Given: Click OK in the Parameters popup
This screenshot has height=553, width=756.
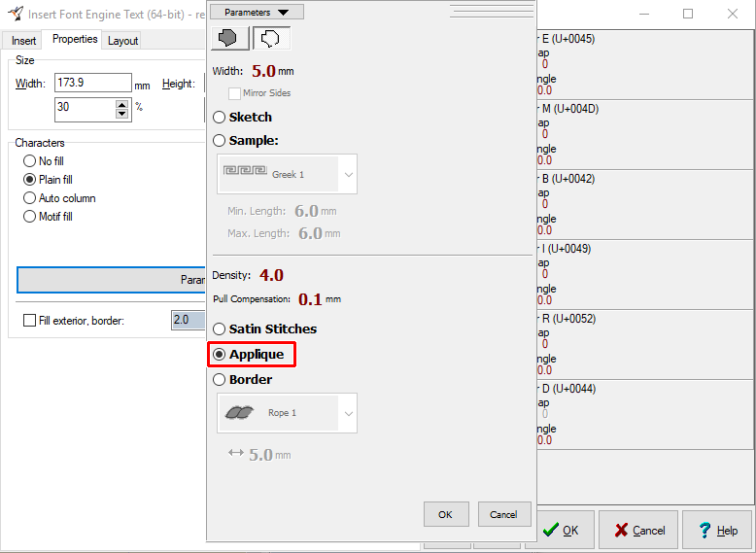Looking at the screenshot, I should pyautogui.click(x=446, y=514).
